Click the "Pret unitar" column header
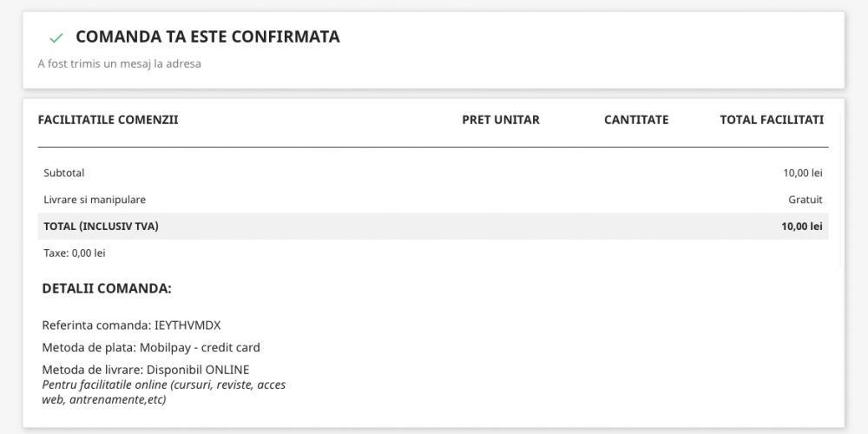868x434 pixels. [501, 120]
